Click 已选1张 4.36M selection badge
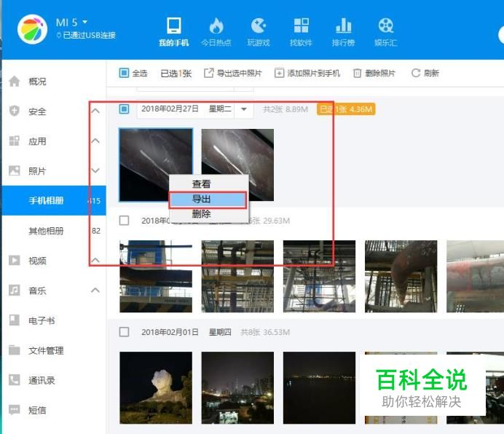Image resolution: width=504 pixels, height=434 pixels. pyautogui.click(x=346, y=109)
